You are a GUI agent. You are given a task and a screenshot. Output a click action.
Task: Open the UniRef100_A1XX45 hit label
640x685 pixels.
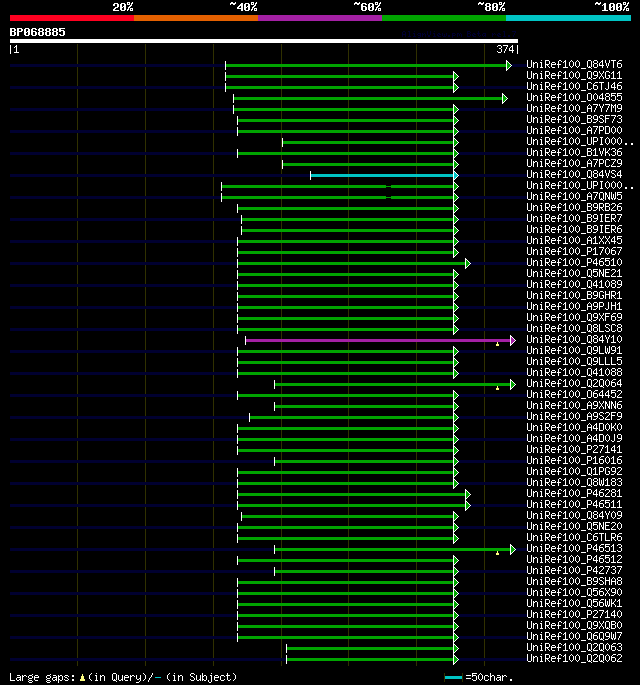tap(574, 240)
